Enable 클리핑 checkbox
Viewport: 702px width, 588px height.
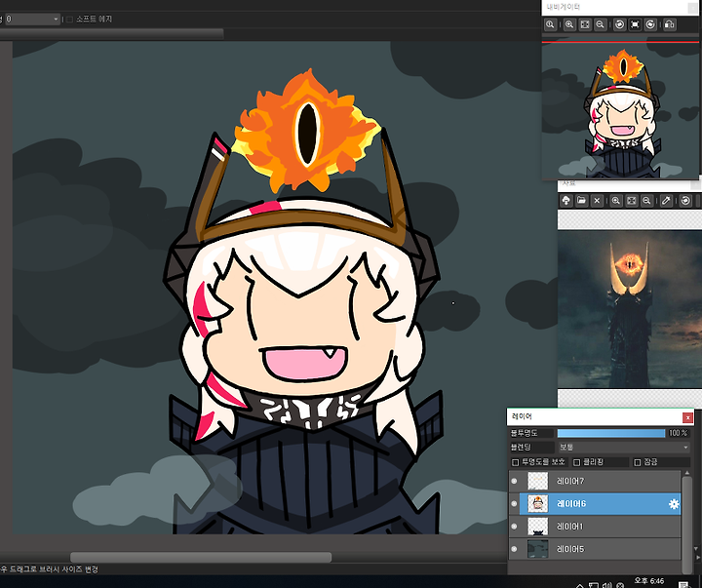(x=577, y=462)
